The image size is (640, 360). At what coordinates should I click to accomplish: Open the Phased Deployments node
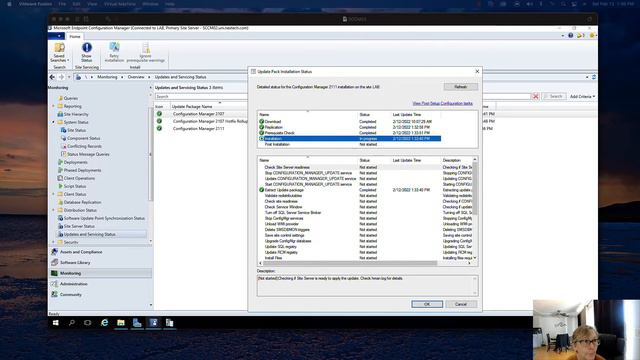[x=82, y=170]
